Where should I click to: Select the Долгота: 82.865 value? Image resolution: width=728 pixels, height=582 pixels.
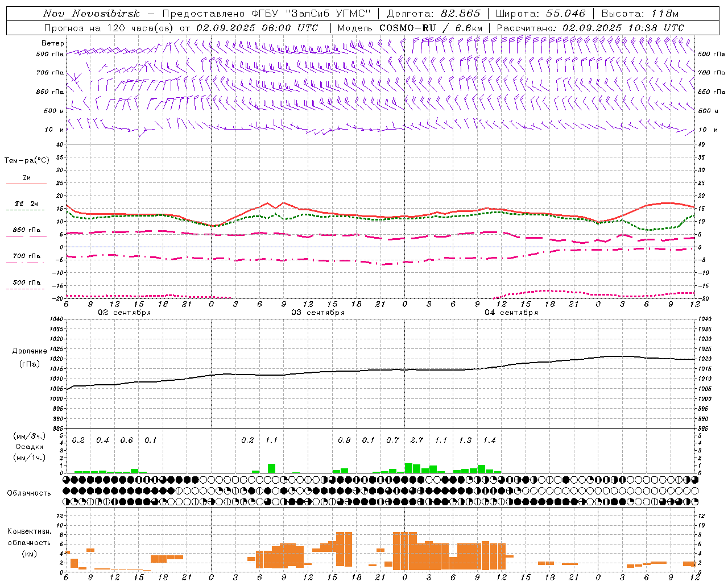coord(433,14)
